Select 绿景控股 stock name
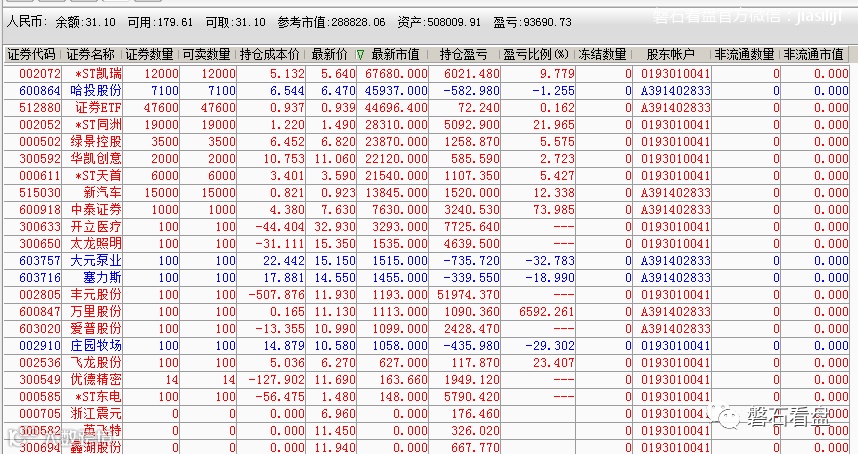This screenshot has height=454, width=858. (x=96, y=141)
